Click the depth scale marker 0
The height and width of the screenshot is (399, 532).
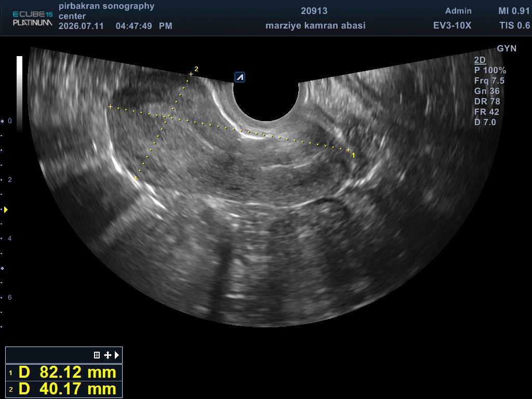[x=9, y=121]
